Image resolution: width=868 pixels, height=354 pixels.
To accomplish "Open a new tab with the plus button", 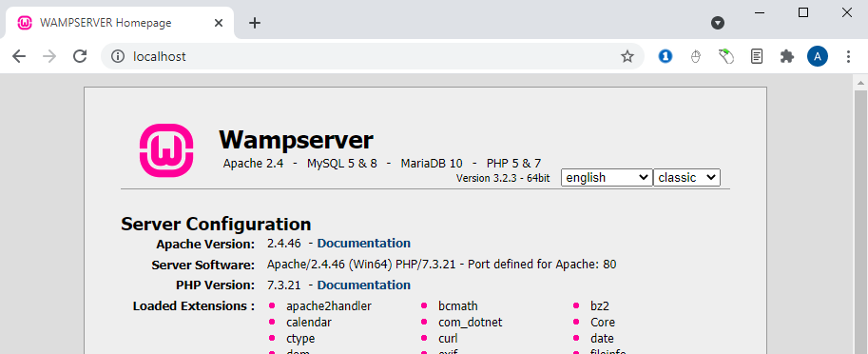I will pos(254,23).
